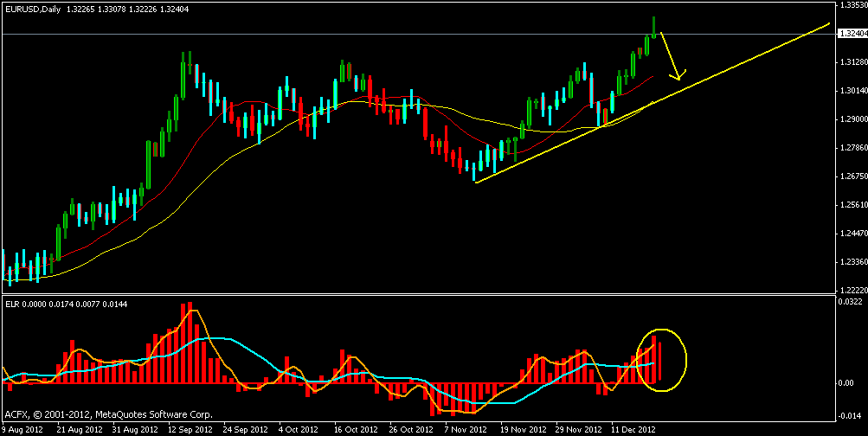Click the 1.22220 price axis label
This screenshot has width=868, height=436.
(x=852, y=290)
